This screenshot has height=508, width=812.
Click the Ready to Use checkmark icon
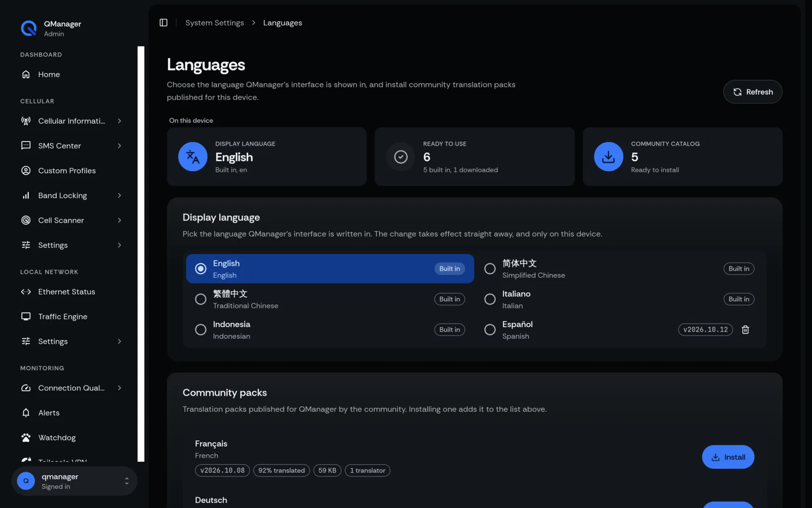[x=401, y=156]
